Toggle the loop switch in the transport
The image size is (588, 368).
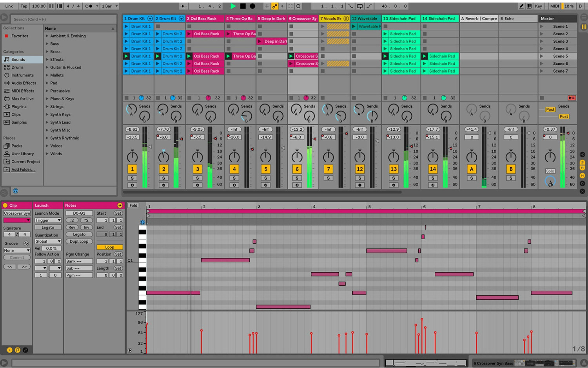click(359, 6)
